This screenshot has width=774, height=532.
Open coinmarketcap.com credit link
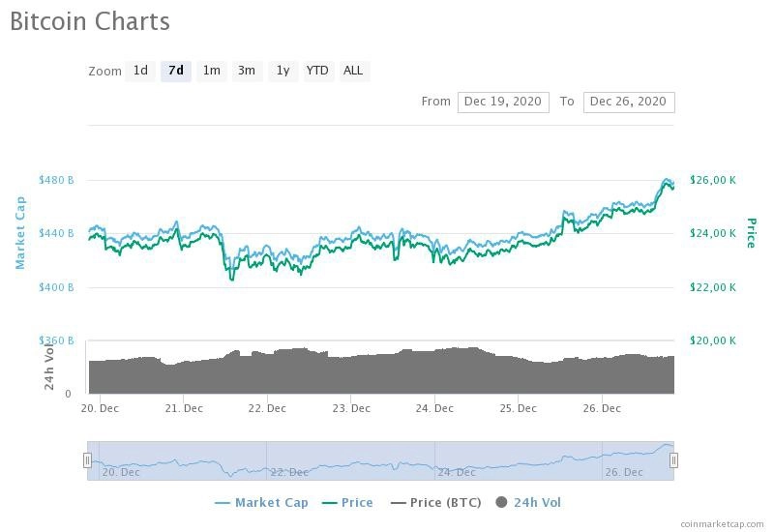tap(722, 523)
